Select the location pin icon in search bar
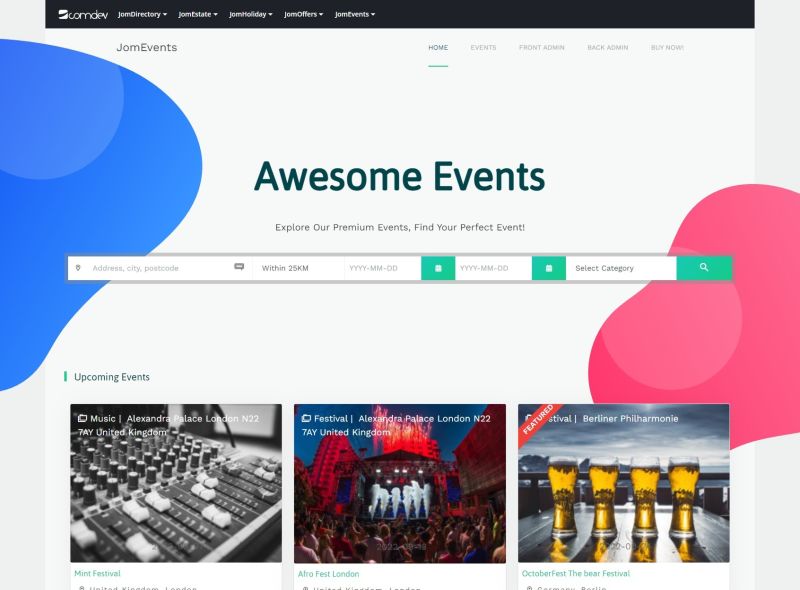The height and width of the screenshot is (590, 800). tap(80, 268)
